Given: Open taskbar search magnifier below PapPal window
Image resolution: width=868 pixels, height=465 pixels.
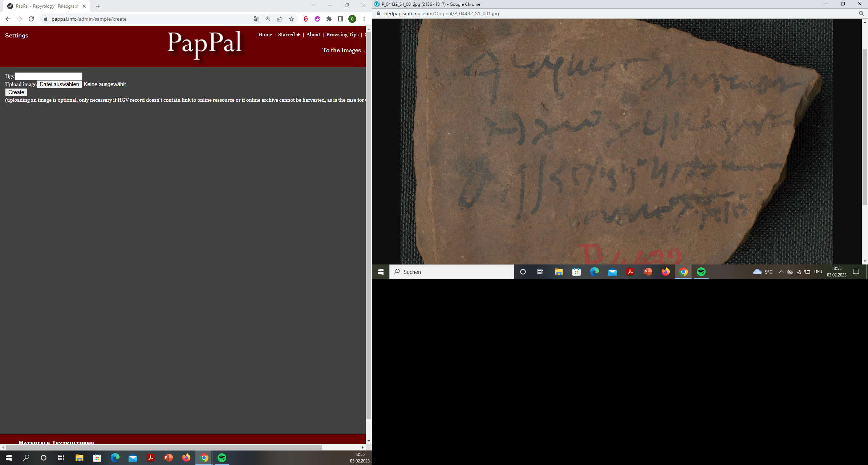Looking at the screenshot, I should coord(26,458).
